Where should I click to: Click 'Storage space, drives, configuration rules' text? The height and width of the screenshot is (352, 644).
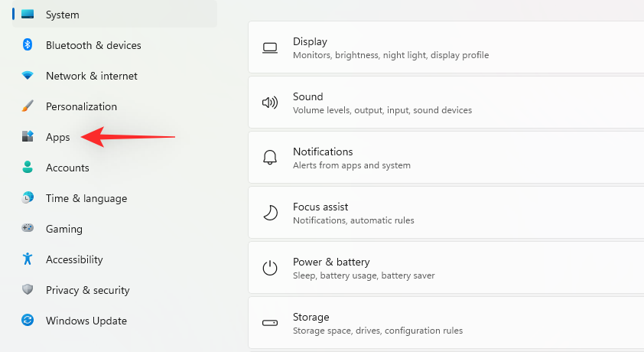[377, 331]
